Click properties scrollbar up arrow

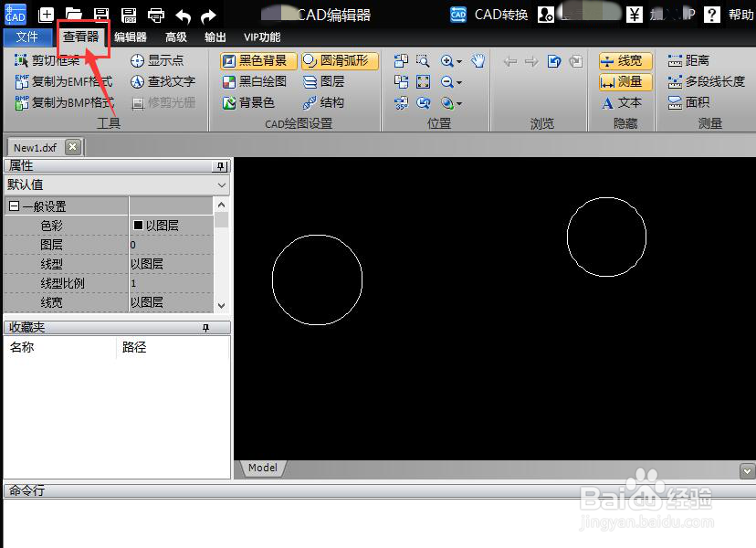(221, 205)
